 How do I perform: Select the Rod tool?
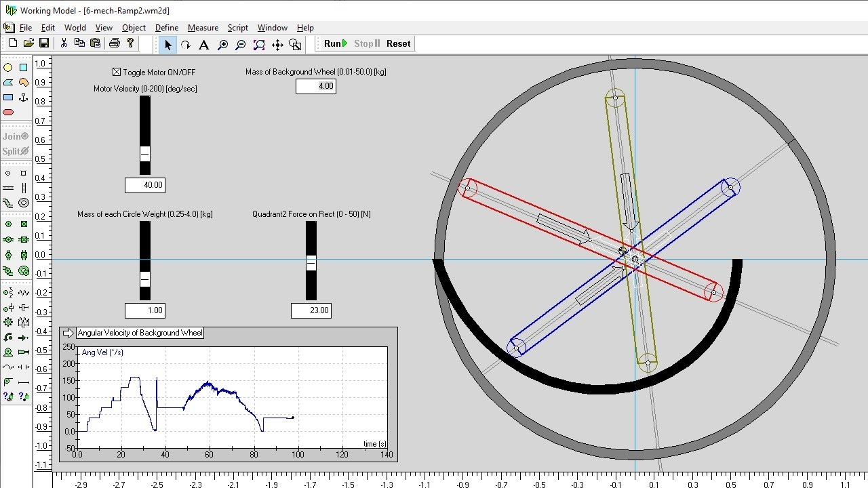[x=24, y=383]
